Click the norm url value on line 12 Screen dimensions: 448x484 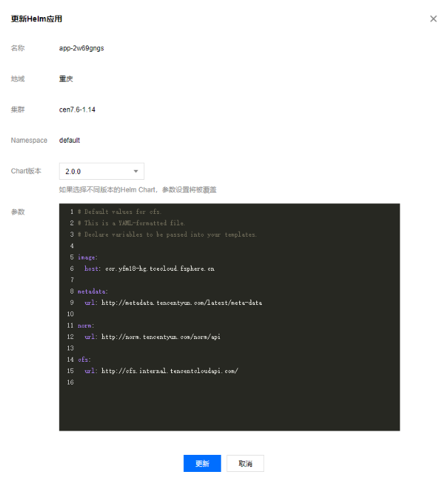tap(160, 337)
